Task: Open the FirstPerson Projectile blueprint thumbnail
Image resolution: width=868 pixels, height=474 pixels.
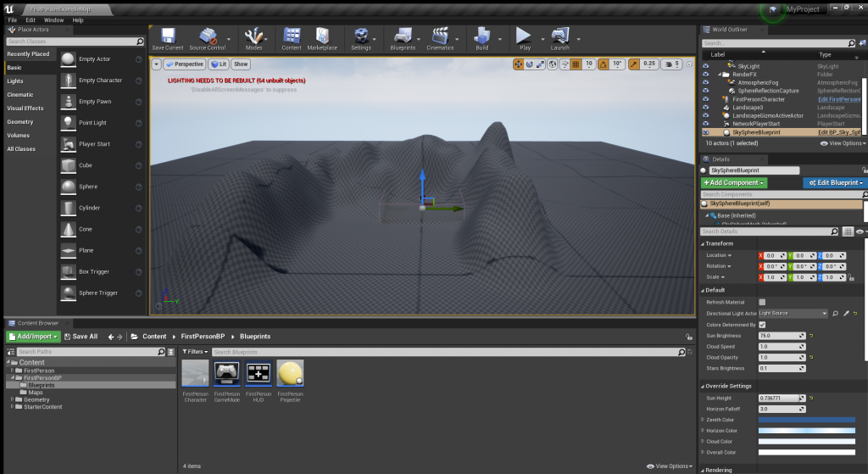Action: (290, 373)
